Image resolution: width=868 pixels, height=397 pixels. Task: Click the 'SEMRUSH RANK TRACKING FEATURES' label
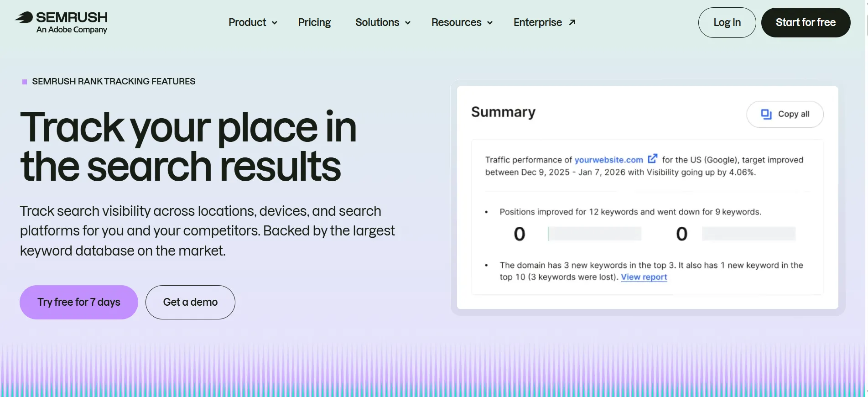click(114, 81)
